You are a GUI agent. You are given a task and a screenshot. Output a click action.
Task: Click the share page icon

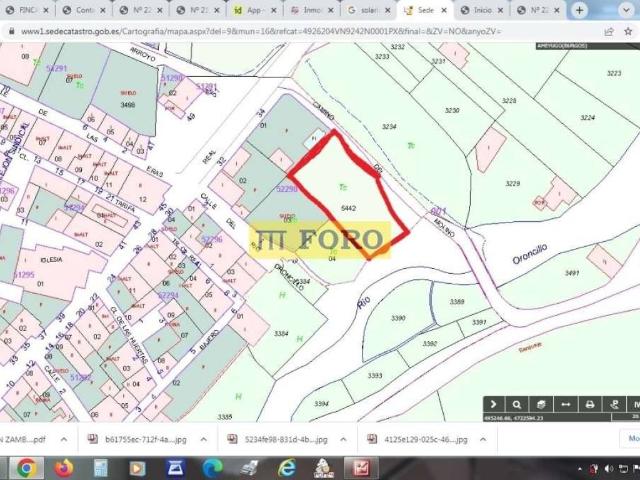point(609,31)
